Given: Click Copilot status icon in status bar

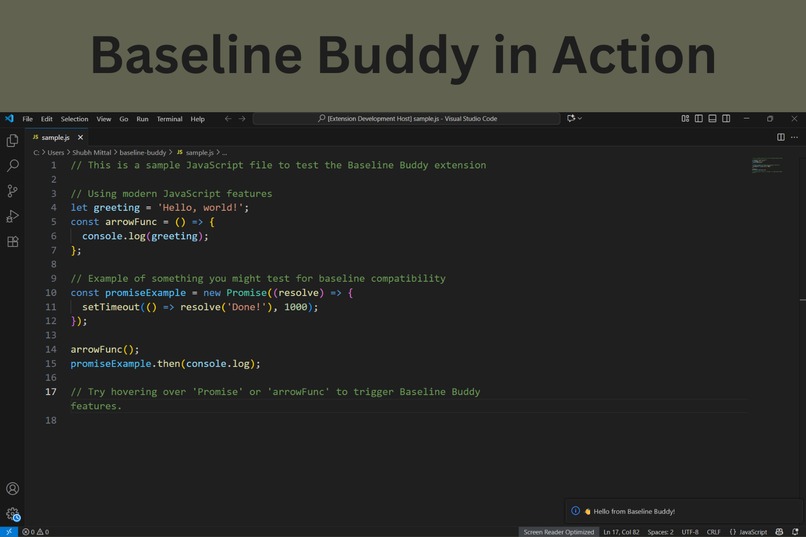Looking at the screenshot, I should click(x=779, y=532).
